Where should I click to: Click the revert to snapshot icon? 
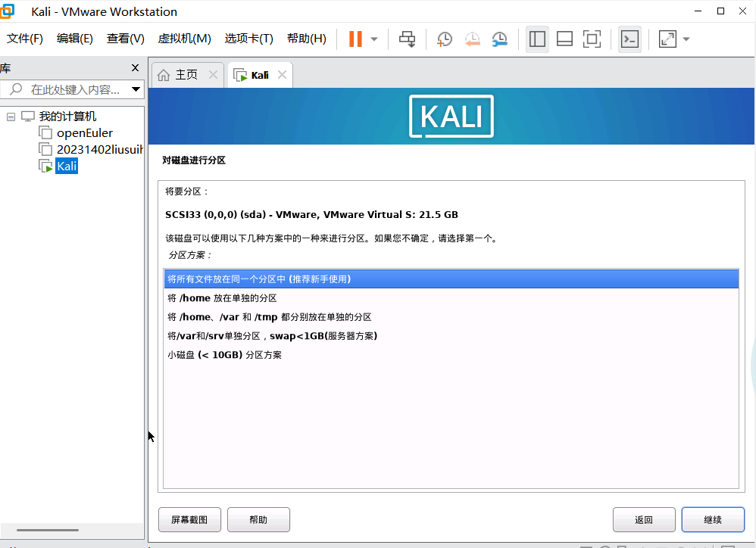pos(472,39)
